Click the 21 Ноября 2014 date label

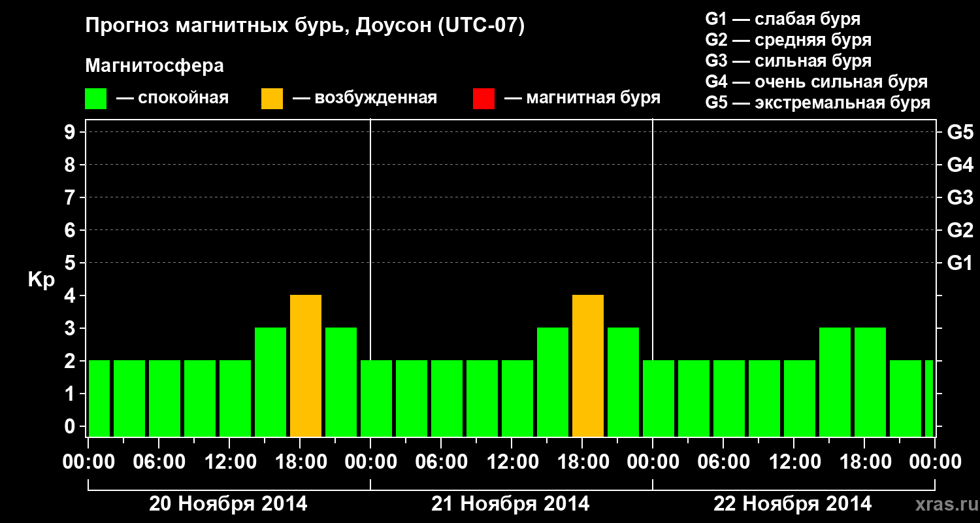coord(510,504)
